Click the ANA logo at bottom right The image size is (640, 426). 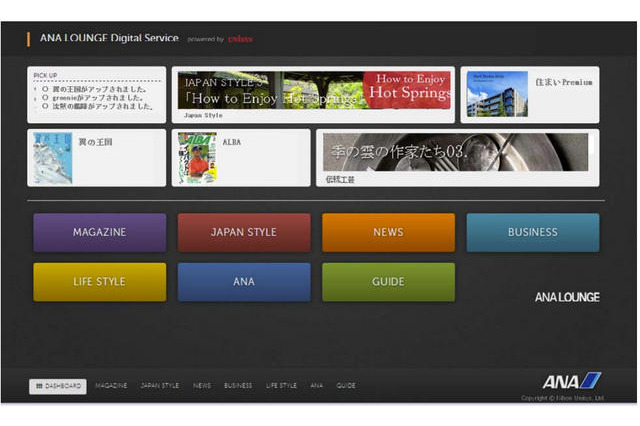pyautogui.click(x=571, y=381)
